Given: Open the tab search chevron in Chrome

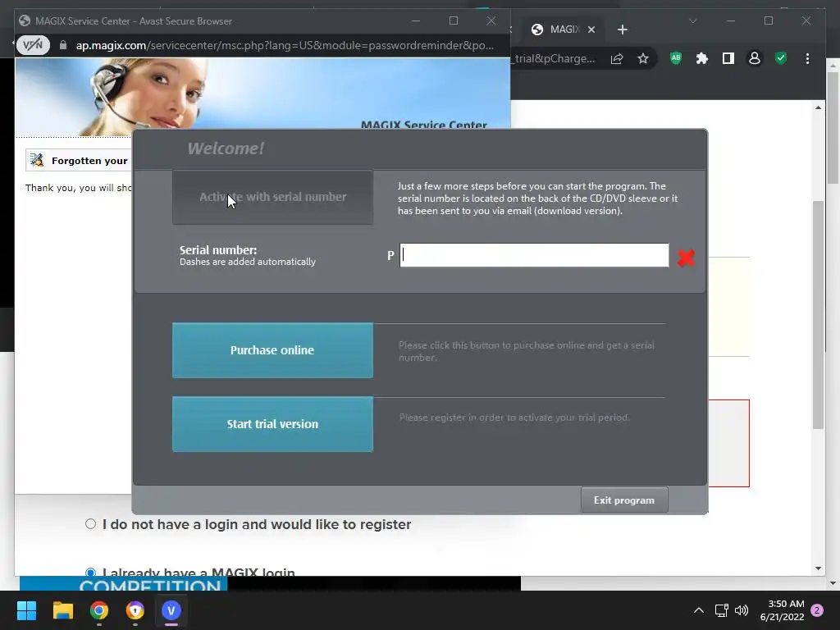Looking at the screenshot, I should click(692, 21).
